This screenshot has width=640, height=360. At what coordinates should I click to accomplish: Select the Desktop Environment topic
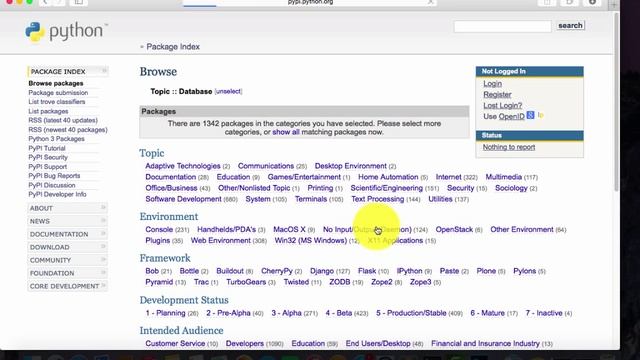click(351, 166)
